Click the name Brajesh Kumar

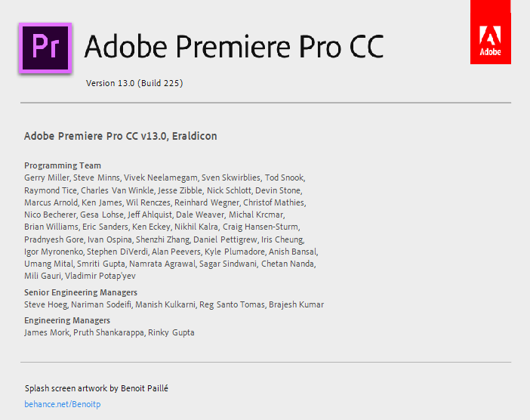click(297, 304)
